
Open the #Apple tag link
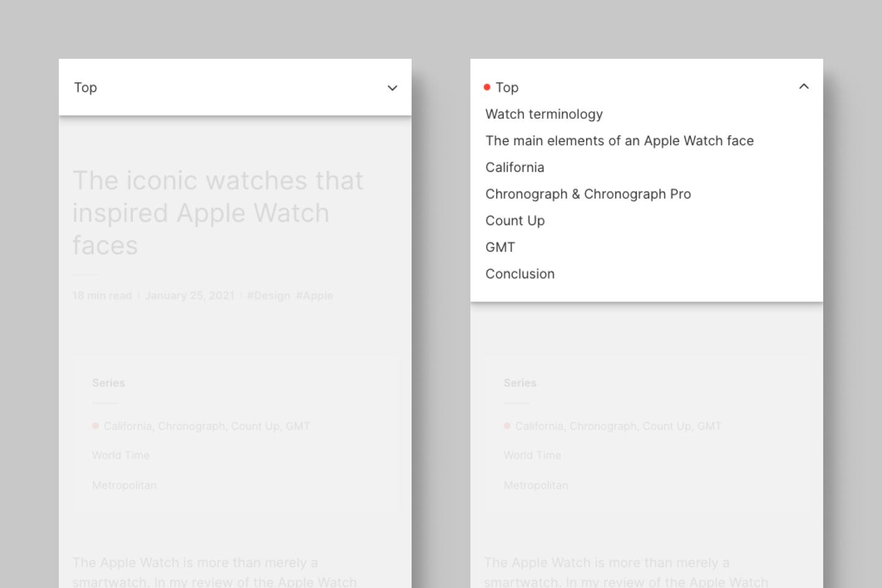point(314,295)
